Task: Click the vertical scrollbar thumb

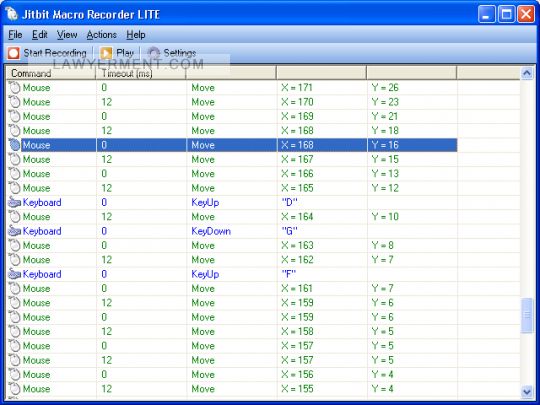Action: [x=527, y=316]
